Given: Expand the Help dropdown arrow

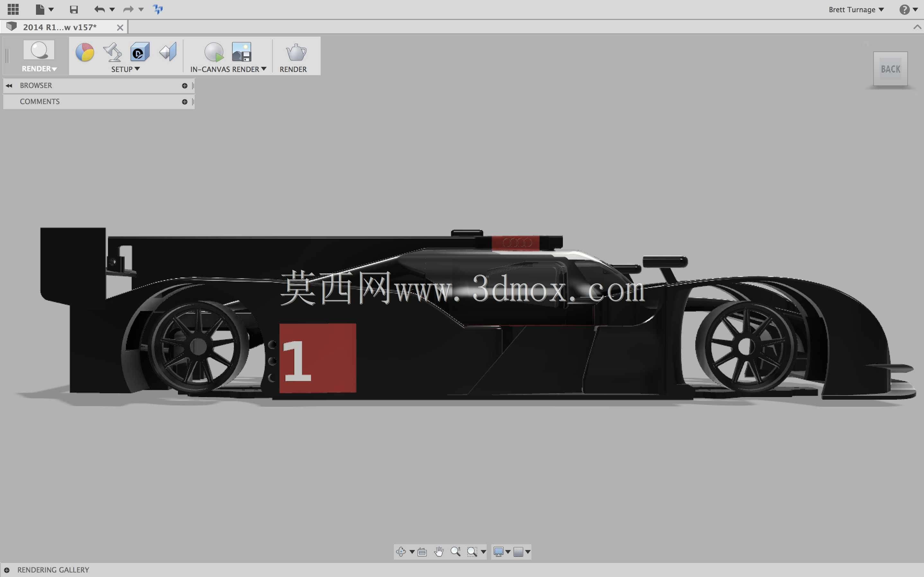Looking at the screenshot, I should coord(915,10).
